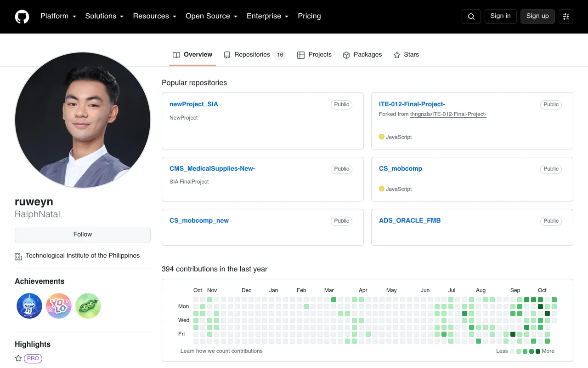Viewport: 588px width, 368px height.
Task: Click the Overview book icon
Action: [176, 55]
